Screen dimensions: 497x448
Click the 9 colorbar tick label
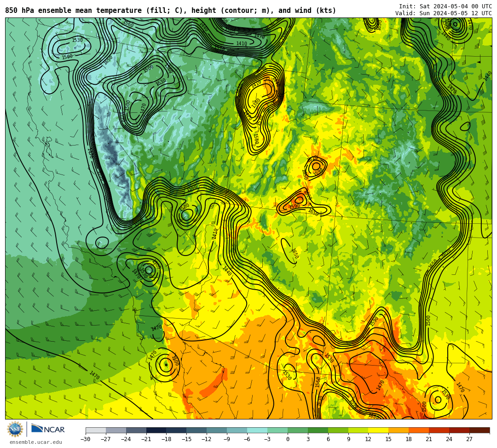pos(348,439)
